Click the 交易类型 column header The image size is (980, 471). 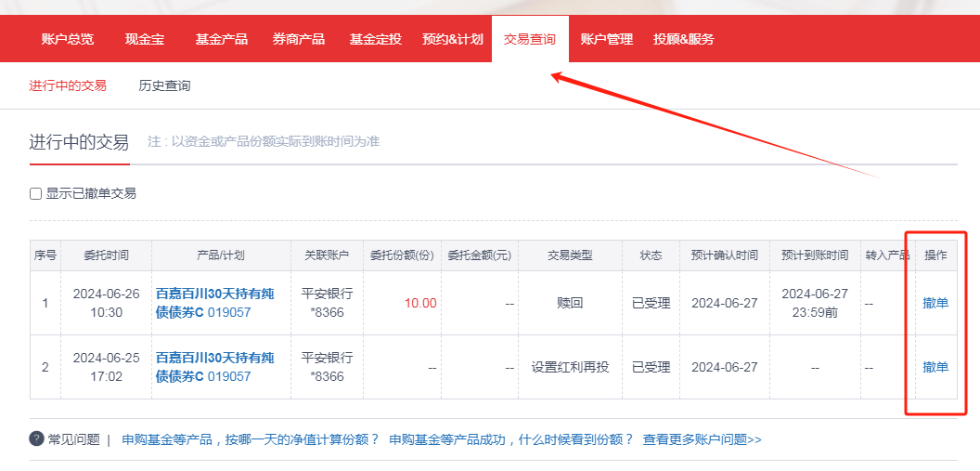point(570,255)
